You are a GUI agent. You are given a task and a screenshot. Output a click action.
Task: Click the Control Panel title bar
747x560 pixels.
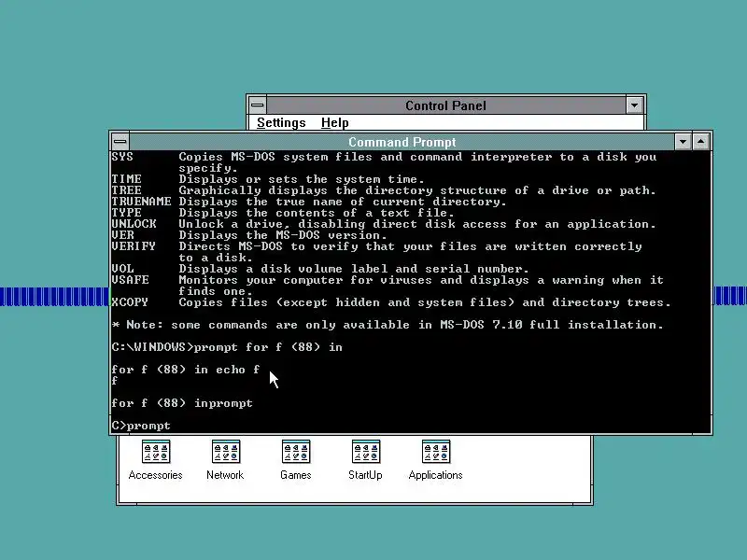(x=445, y=105)
